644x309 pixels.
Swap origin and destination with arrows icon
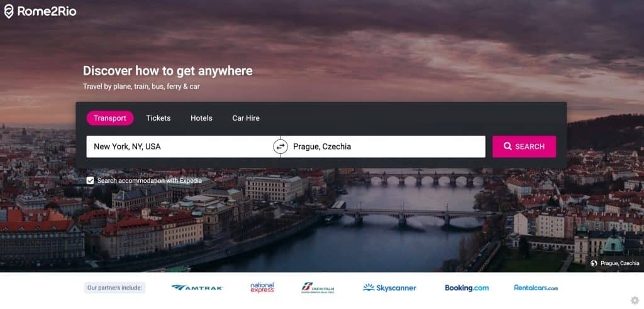pos(280,146)
